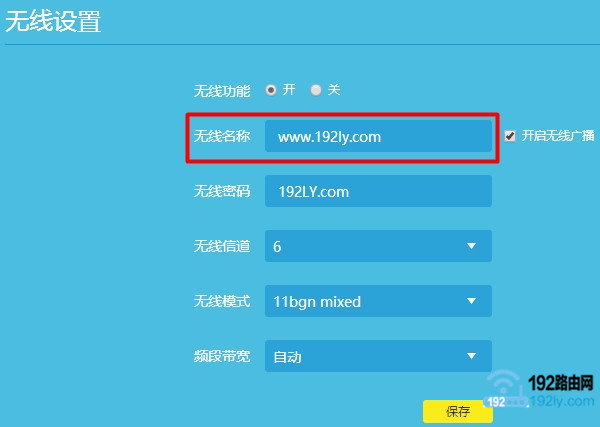Select the 开 wireless function radio button
Viewport: 600px width, 427px height.
tap(271, 90)
